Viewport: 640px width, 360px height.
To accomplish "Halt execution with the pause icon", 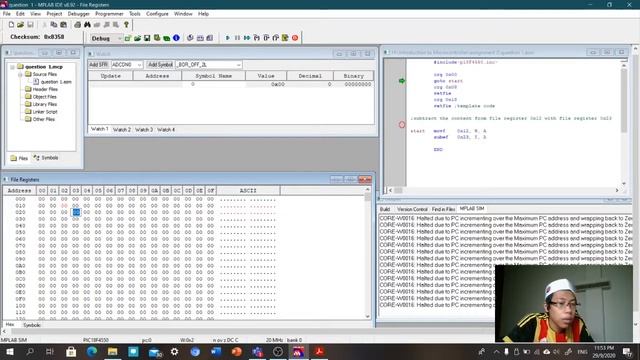I will coord(237,38).
